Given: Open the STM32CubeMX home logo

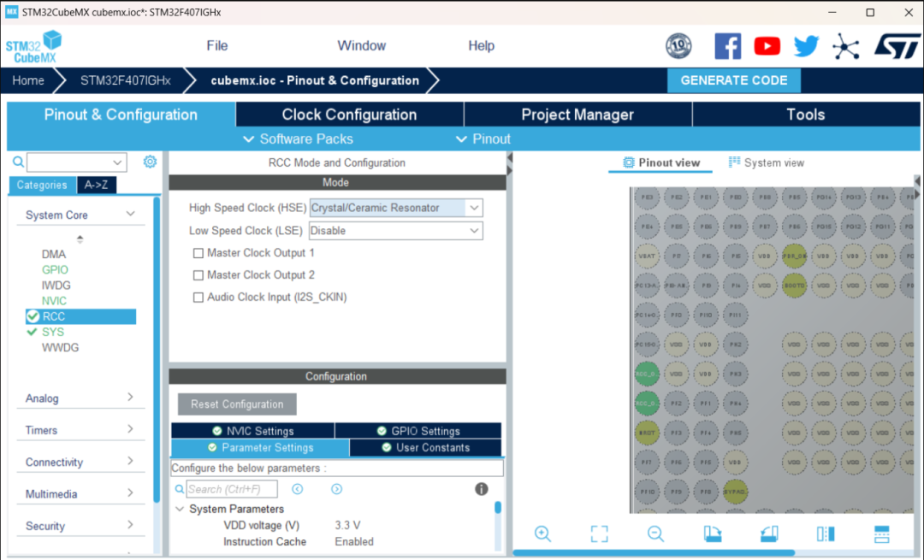Looking at the screenshot, I should pos(33,46).
